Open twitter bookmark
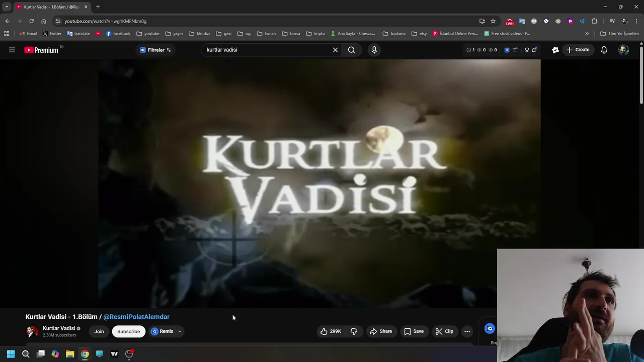This screenshot has width=644, height=362. click(x=52, y=34)
